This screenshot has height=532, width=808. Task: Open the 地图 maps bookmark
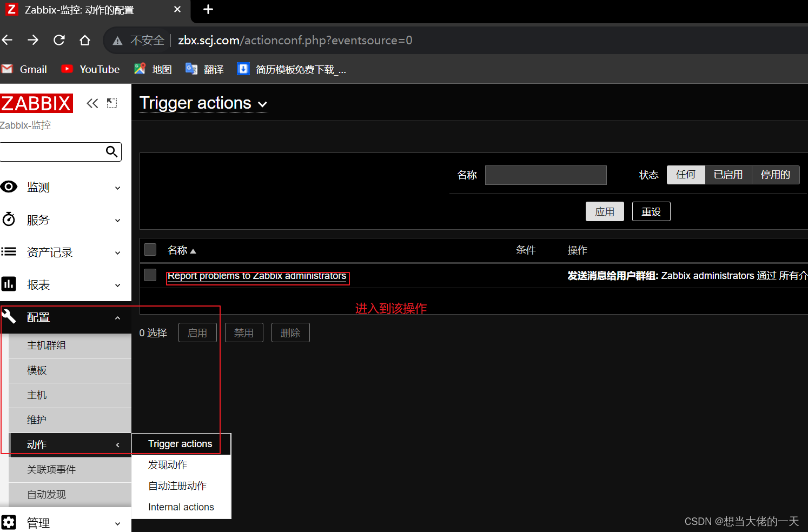[x=153, y=69]
